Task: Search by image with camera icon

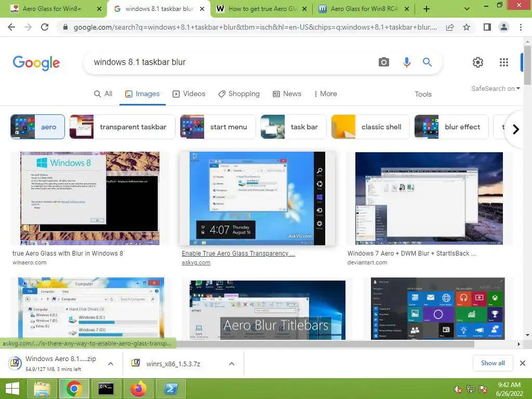Action: coord(384,62)
